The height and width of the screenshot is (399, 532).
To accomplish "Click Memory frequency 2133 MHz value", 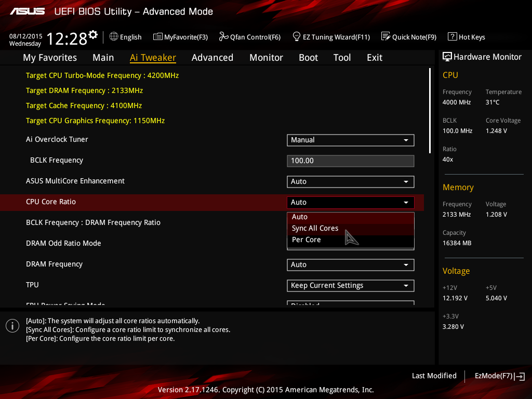I will (457, 215).
